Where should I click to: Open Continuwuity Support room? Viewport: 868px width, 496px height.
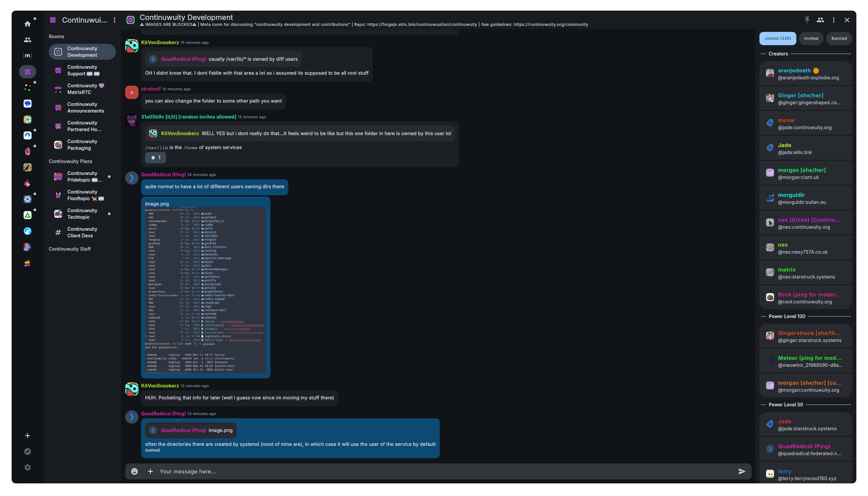(82, 70)
